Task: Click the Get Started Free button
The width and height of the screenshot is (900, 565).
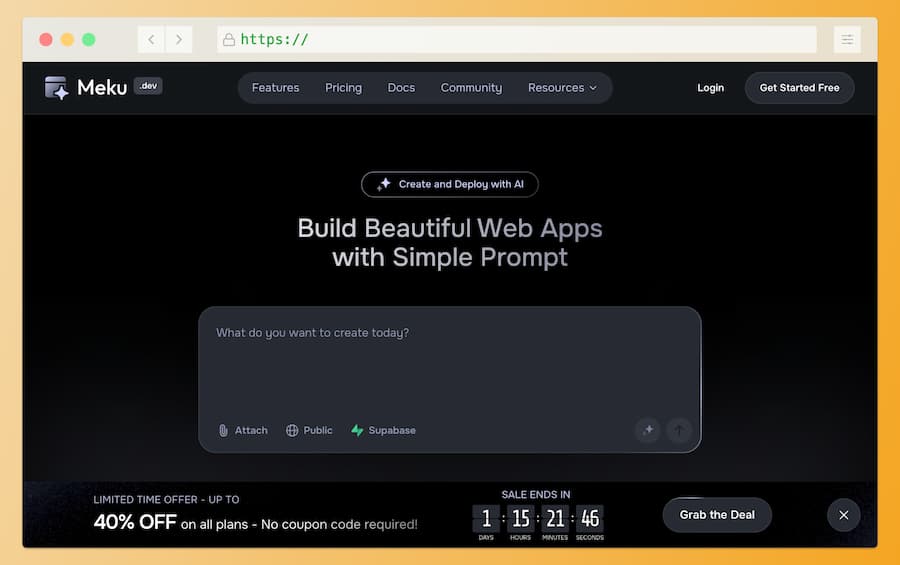Action: 799,88
